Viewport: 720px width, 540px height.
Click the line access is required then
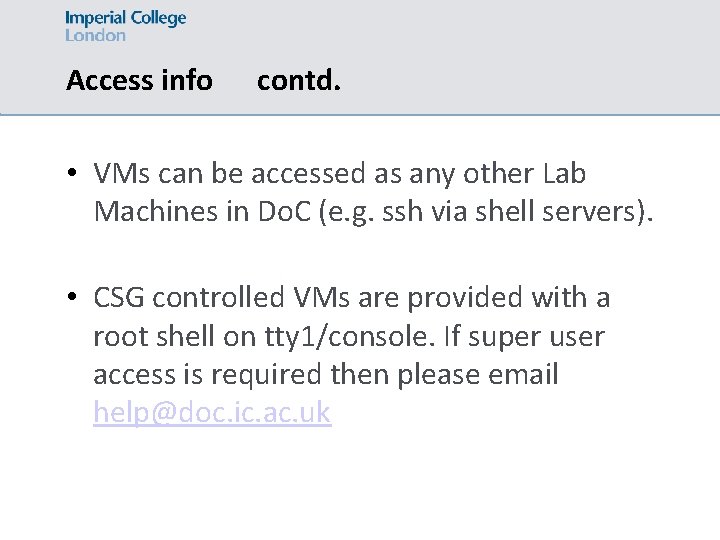[x=326, y=375]
